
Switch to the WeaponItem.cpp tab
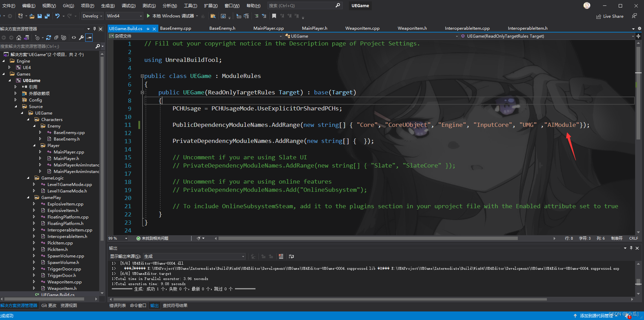tap(362, 28)
